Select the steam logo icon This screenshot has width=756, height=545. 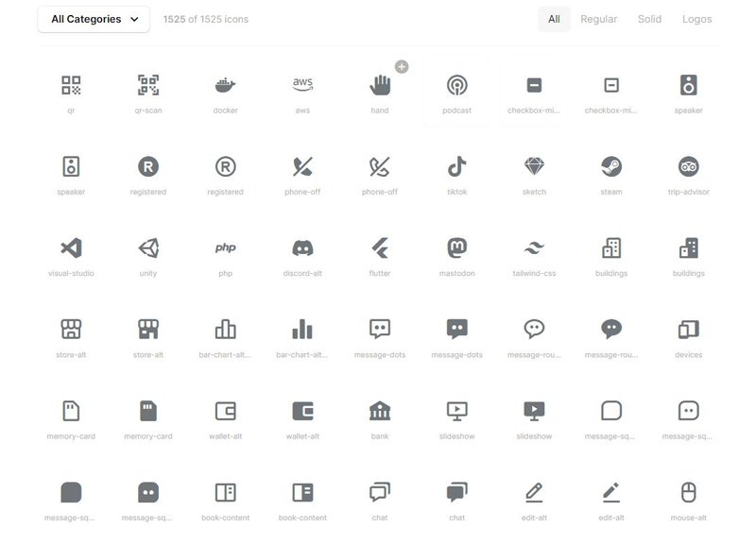(611, 167)
